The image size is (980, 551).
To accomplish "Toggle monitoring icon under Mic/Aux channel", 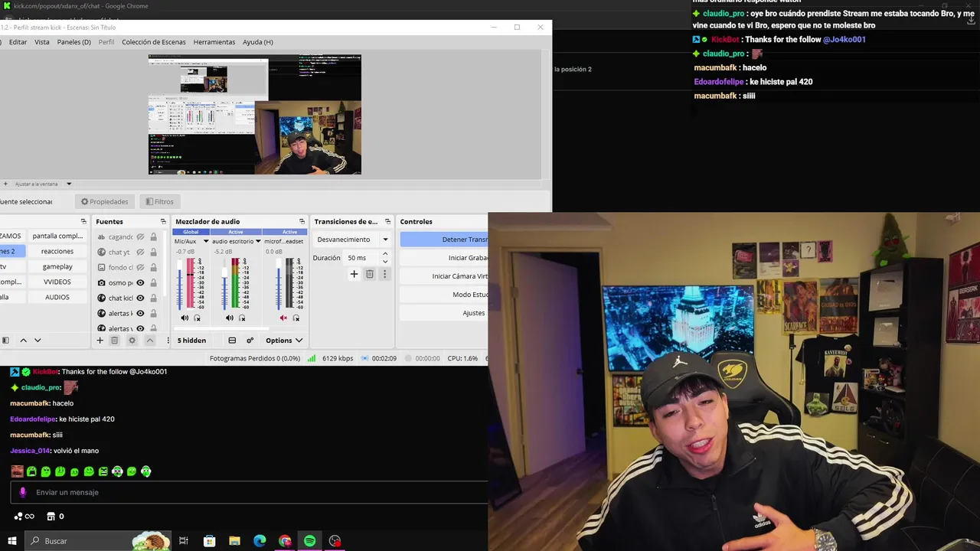I will point(197,318).
